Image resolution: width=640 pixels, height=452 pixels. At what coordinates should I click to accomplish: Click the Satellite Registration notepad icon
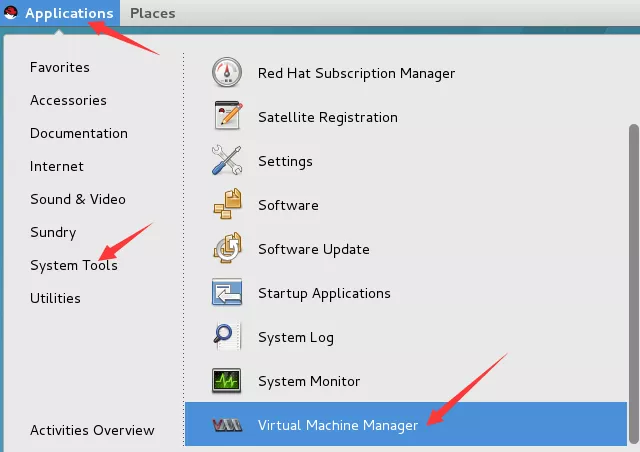click(x=227, y=117)
